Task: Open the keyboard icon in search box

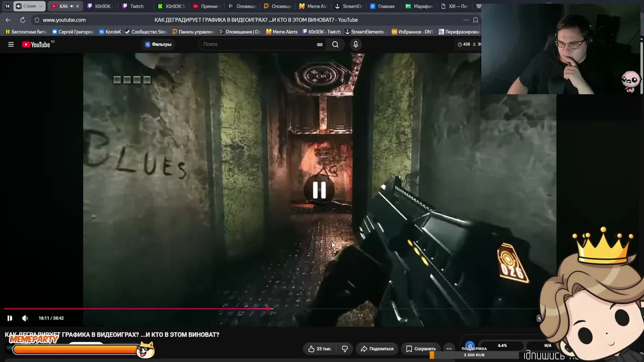Action: coord(319,44)
